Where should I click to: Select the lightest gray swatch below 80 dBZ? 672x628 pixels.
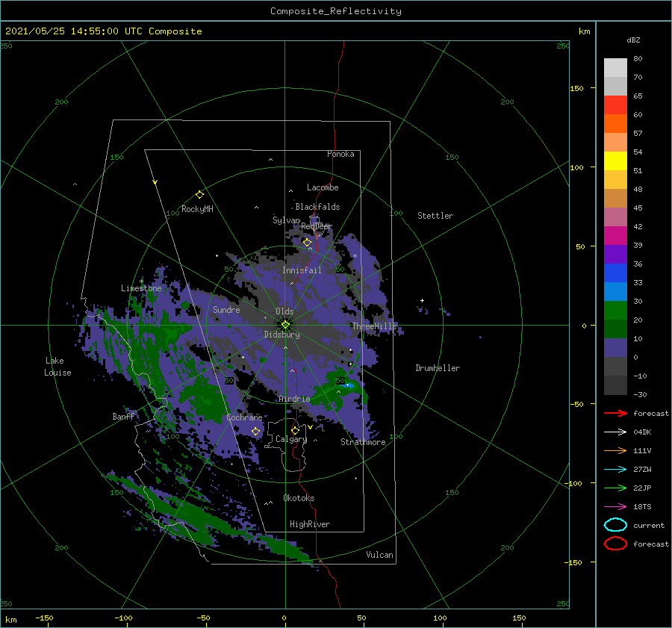pos(615,68)
